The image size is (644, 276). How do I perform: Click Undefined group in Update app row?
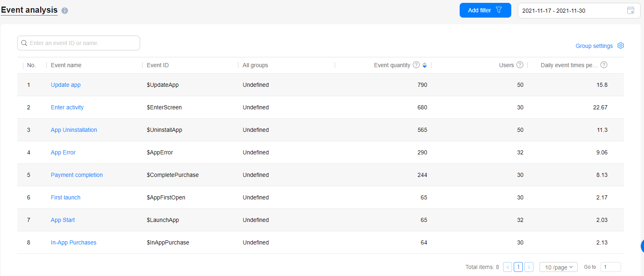pos(256,85)
